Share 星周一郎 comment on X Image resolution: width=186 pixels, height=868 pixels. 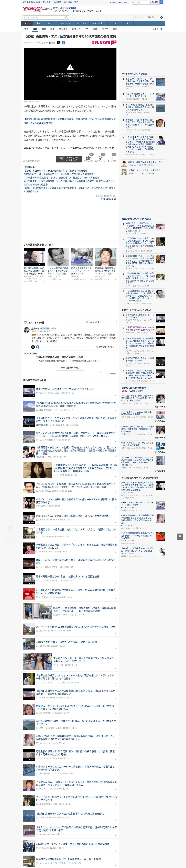33,347
